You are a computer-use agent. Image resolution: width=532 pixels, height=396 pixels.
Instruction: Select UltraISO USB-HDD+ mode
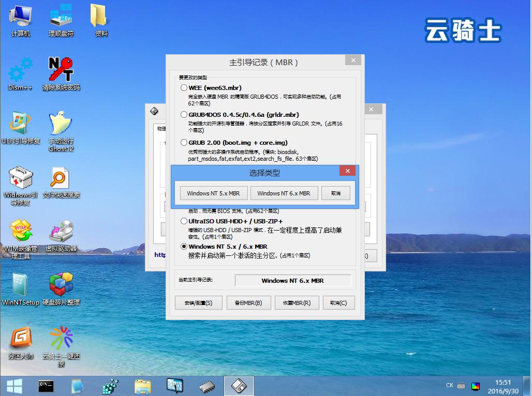tap(184, 221)
